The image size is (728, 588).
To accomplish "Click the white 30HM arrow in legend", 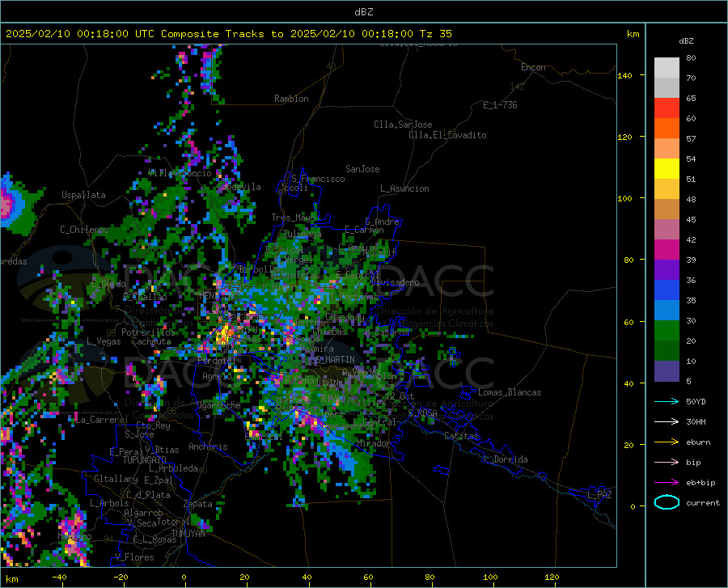I will pyautogui.click(x=667, y=422).
